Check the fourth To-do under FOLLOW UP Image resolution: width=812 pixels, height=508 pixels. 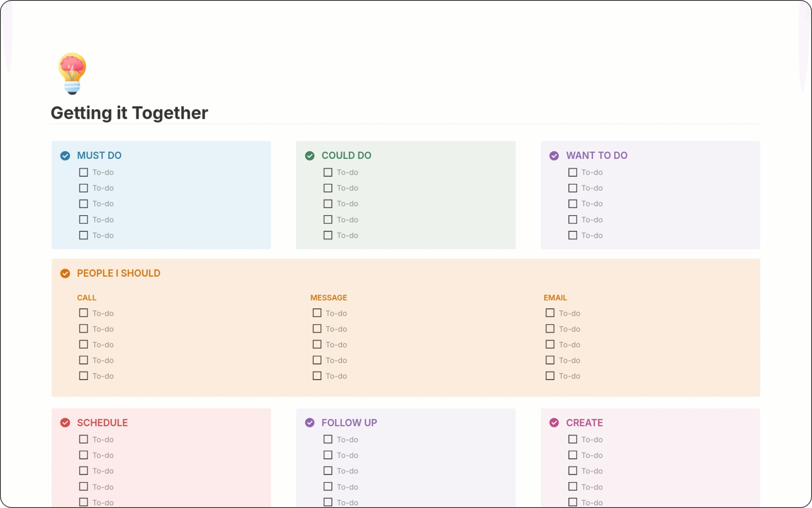click(x=328, y=486)
